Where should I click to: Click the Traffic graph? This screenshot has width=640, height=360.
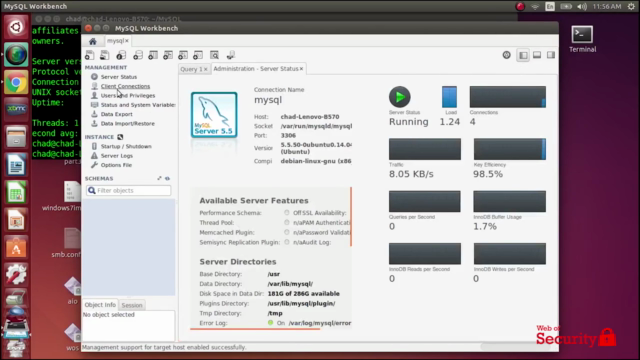click(424, 149)
